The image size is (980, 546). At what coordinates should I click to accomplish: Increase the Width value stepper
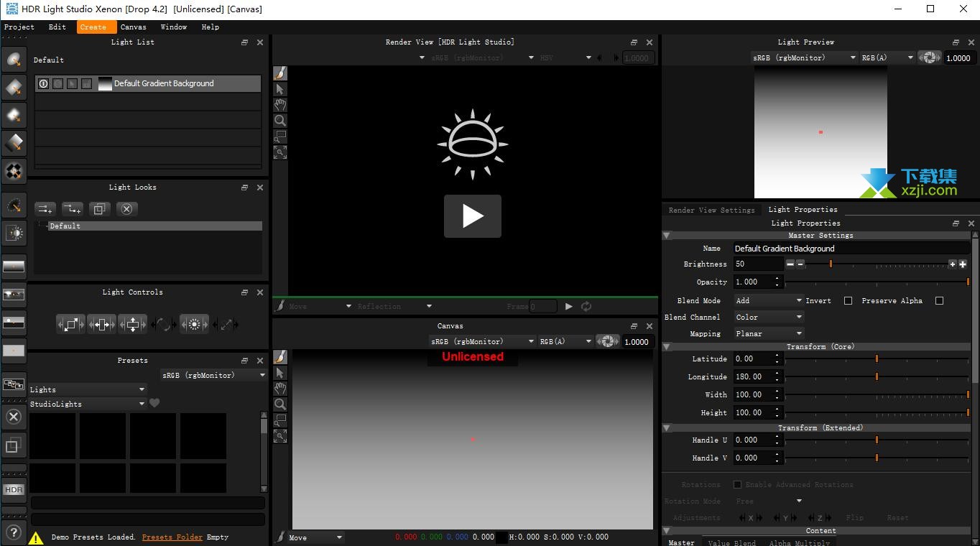[x=778, y=392]
